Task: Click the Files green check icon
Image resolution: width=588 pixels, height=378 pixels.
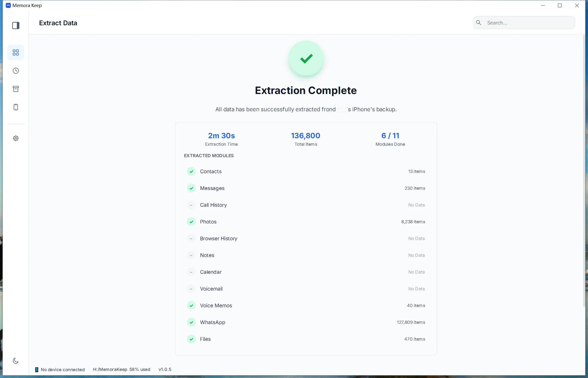Action: pos(191,339)
